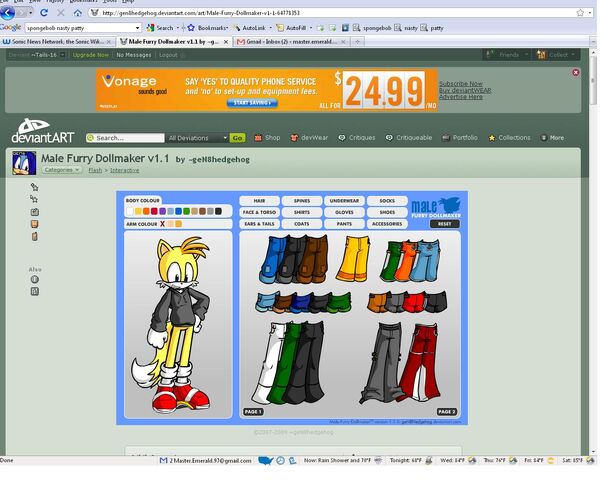Image resolution: width=600 pixels, height=480 pixels.
Task: Click the first icon under Also
Action: [x=34, y=279]
